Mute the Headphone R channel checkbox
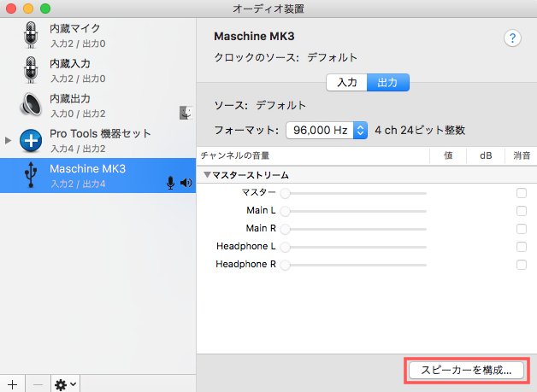The height and width of the screenshot is (392, 537). pyautogui.click(x=522, y=265)
